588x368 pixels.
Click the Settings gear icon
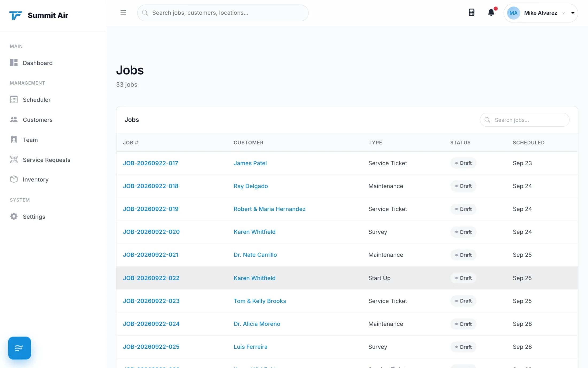point(14,216)
